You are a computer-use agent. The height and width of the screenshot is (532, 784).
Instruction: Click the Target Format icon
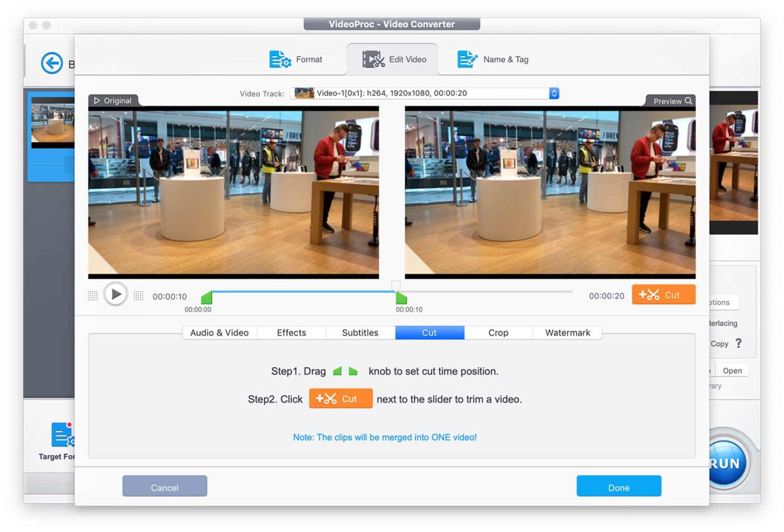tap(62, 435)
